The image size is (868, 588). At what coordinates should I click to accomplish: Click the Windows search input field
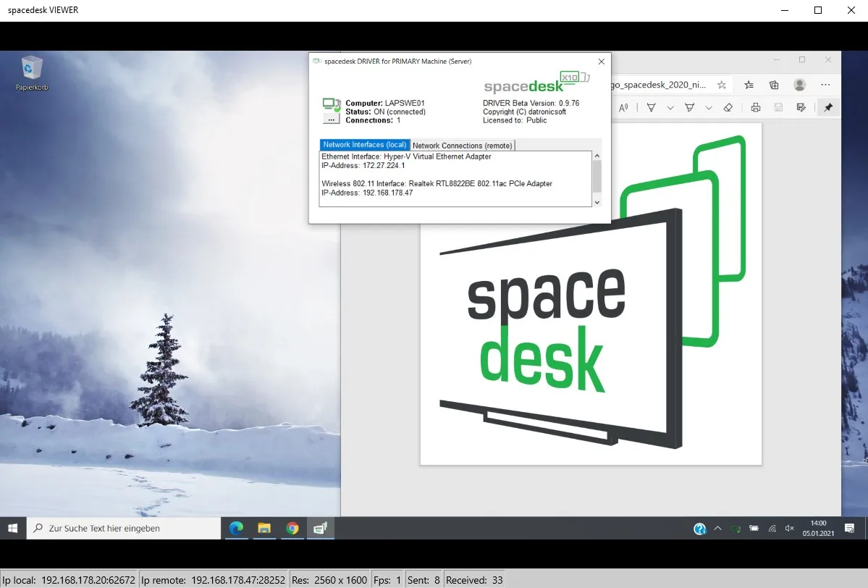[123, 528]
